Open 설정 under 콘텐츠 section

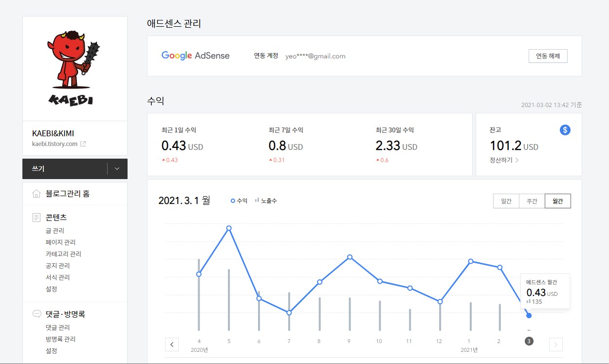(x=52, y=289)
